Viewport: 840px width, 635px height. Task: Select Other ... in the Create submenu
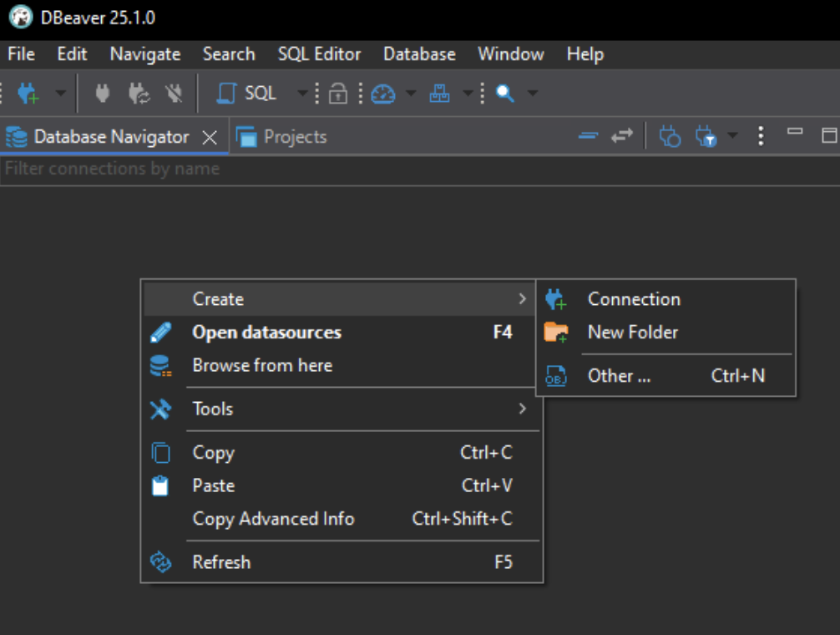665,376
